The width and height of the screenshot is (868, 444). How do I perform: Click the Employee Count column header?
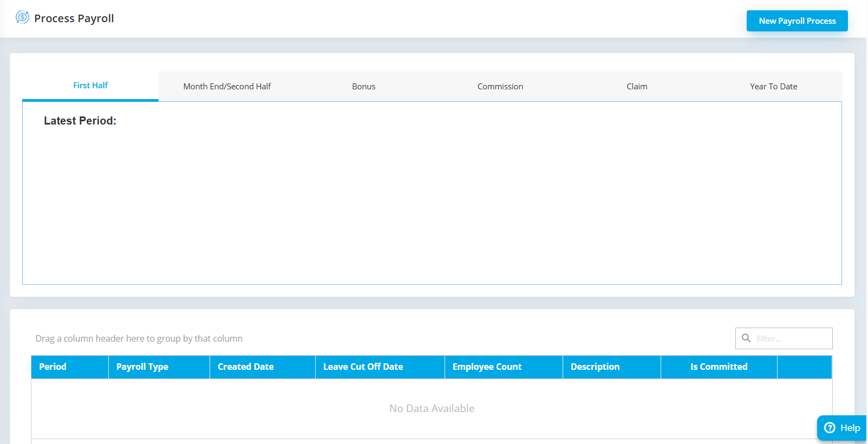[487, 367]
